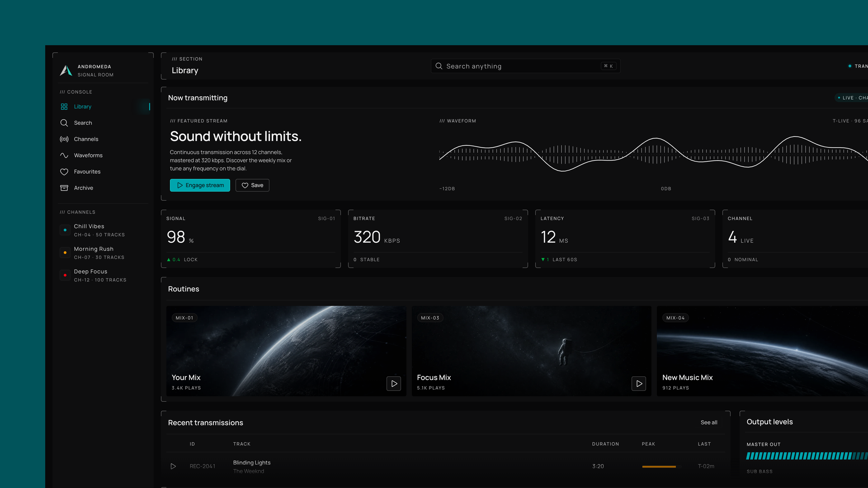
Task: Click the Bitrate 320 kbps stat card
Action: [x=438, y=239]
